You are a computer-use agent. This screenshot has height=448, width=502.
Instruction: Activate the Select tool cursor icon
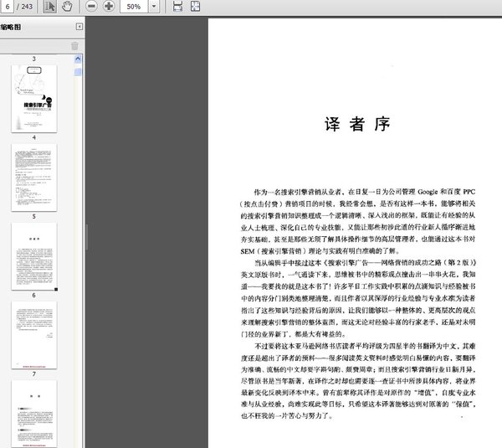[x=49, y=7]
